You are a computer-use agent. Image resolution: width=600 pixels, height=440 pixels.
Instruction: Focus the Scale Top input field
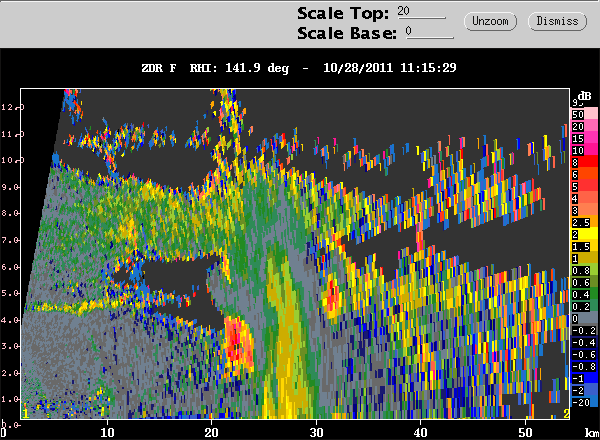click(421, 11)
